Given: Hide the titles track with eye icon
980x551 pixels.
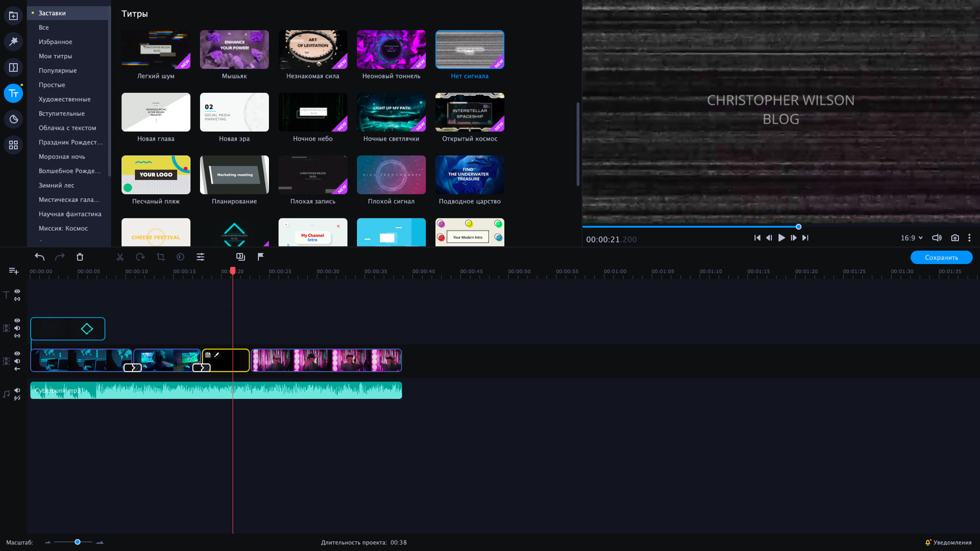Looking at the screenshot, I should (17, 291).
